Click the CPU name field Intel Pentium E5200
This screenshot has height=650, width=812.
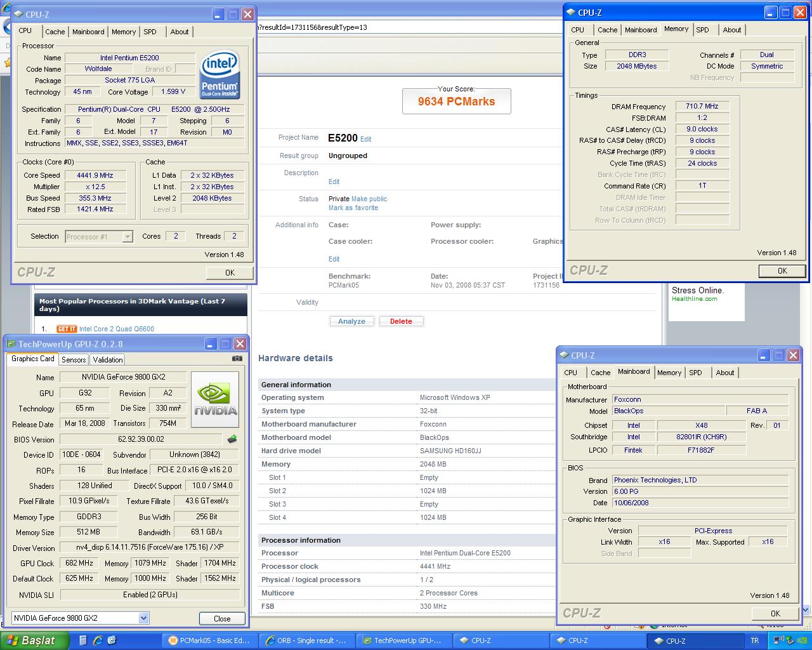129,58
